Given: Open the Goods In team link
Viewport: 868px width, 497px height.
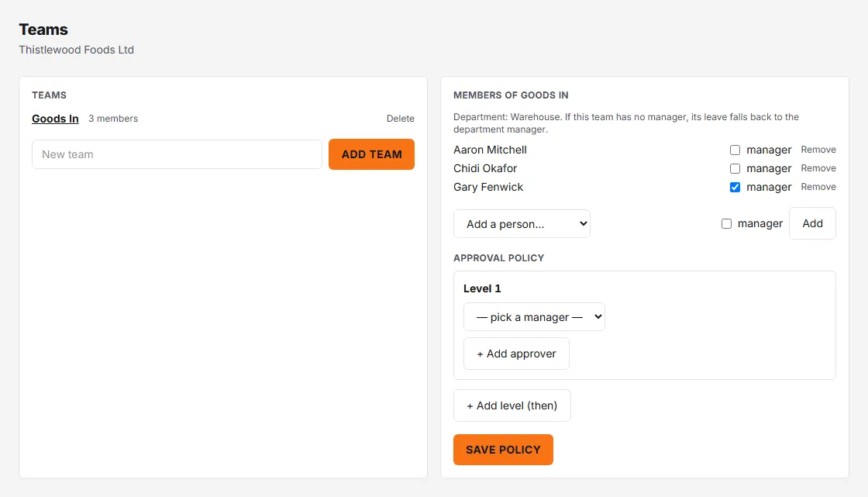Looking at the screenshot, I should click(x=55, y=119).
